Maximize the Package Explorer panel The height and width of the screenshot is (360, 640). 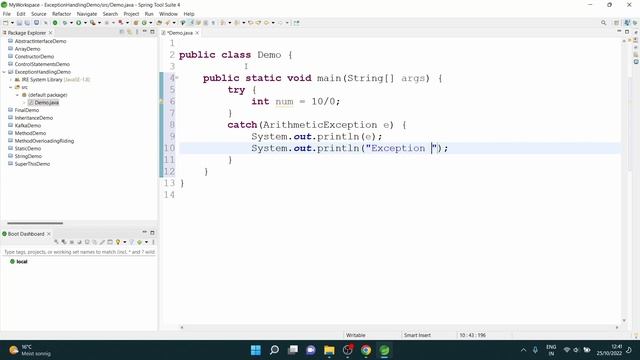(x=152, y=32)
